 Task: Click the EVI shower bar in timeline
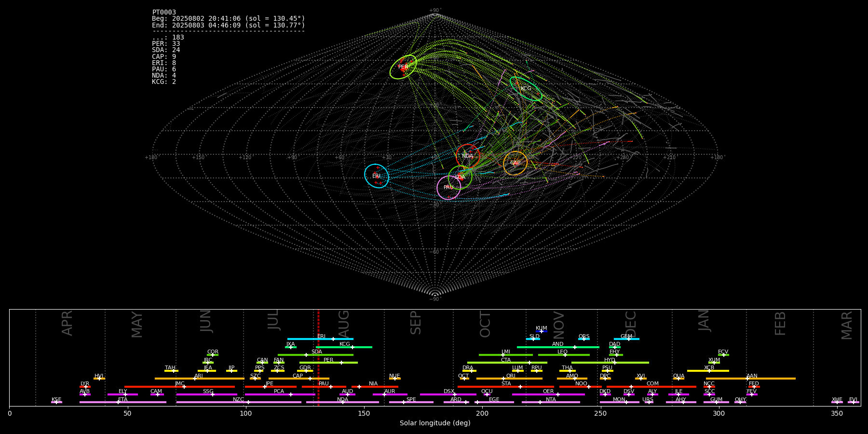point(853,402)
